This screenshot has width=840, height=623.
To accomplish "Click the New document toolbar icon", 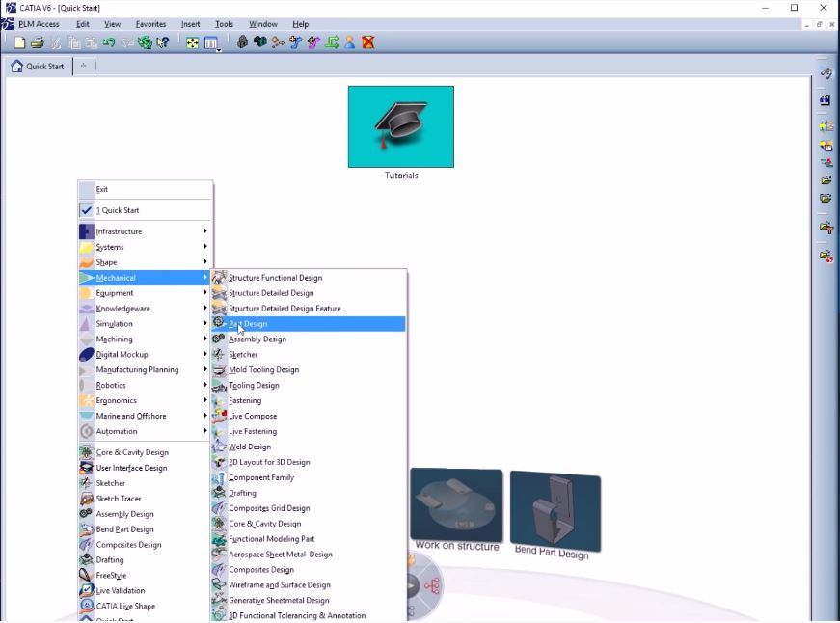I will pos(20,42).
